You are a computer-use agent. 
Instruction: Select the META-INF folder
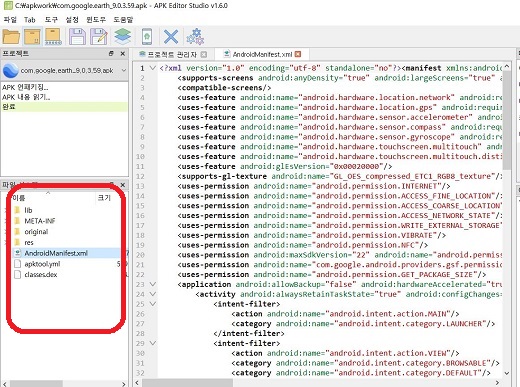(x=40, y=221)
